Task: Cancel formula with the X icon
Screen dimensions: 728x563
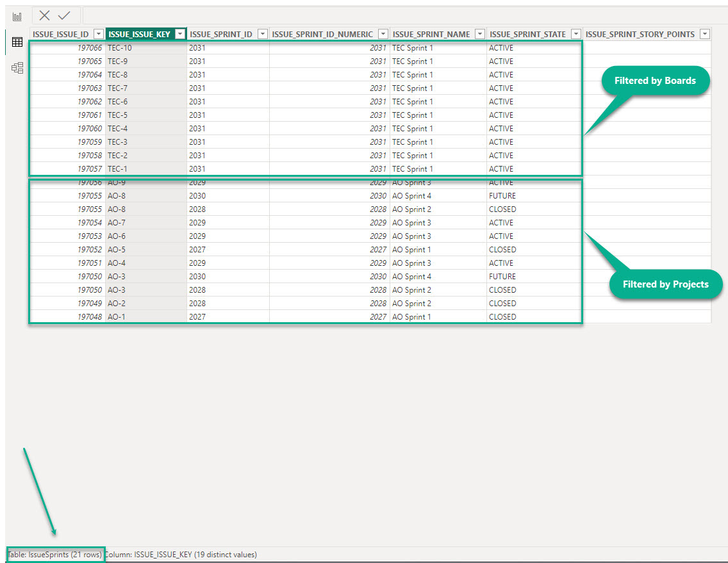Action: (x=44, y=16)
